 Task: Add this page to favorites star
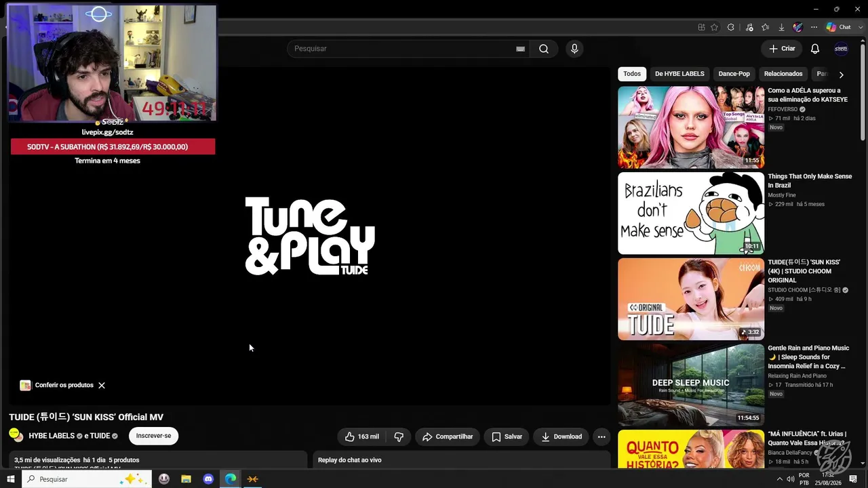pos(714,27)
